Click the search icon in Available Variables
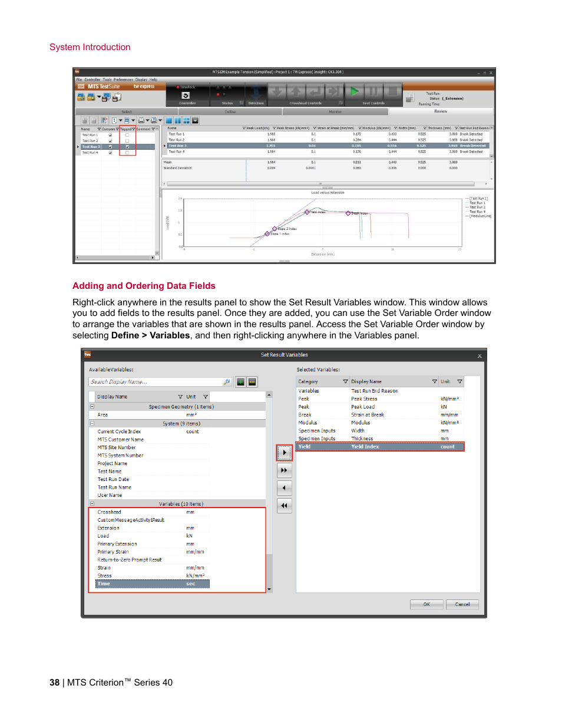562x728 pixels. [x=227, y=382]
